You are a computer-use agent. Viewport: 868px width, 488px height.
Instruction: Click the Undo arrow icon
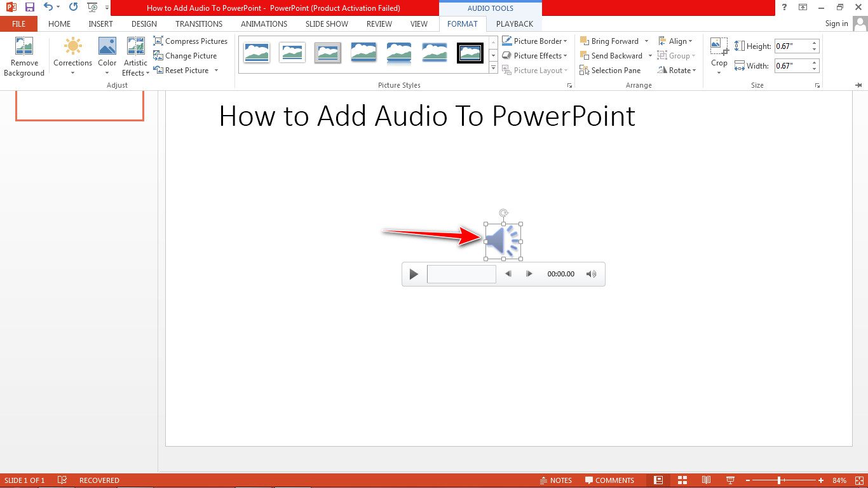pyautogui.click(x=48, y=8)
